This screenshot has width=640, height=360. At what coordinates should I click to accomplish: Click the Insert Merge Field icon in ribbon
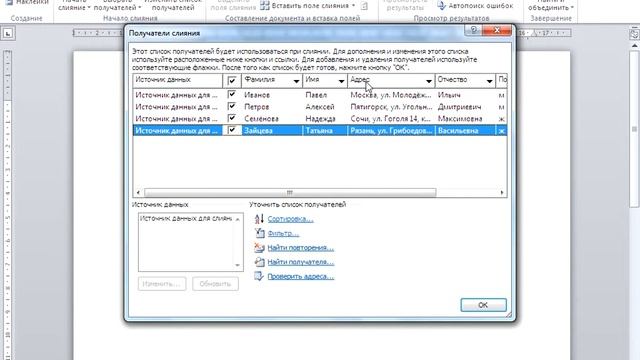pos(265,5)
